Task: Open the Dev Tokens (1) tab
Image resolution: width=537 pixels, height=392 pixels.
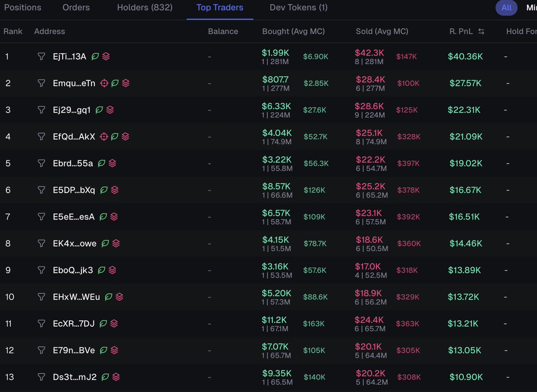Action: click(298, 8)
